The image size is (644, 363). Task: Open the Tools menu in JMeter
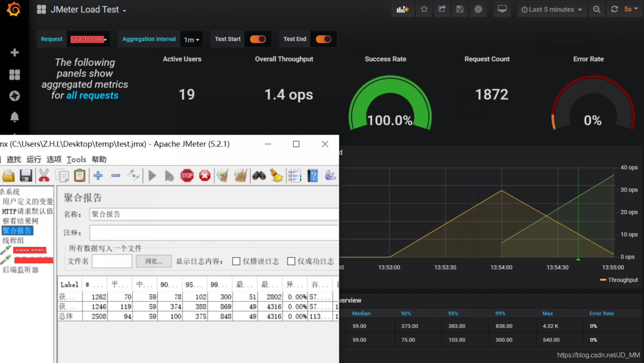[x=76, y=159]
